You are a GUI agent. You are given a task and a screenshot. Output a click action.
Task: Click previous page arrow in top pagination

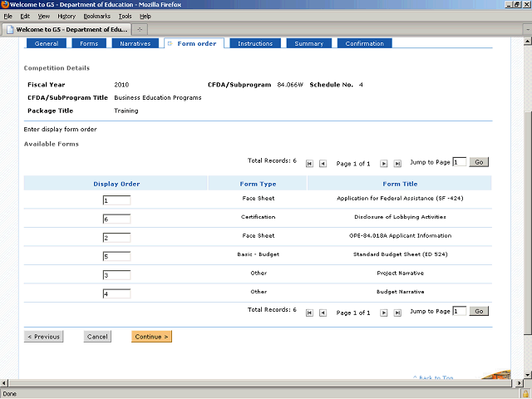pos(323,164)
